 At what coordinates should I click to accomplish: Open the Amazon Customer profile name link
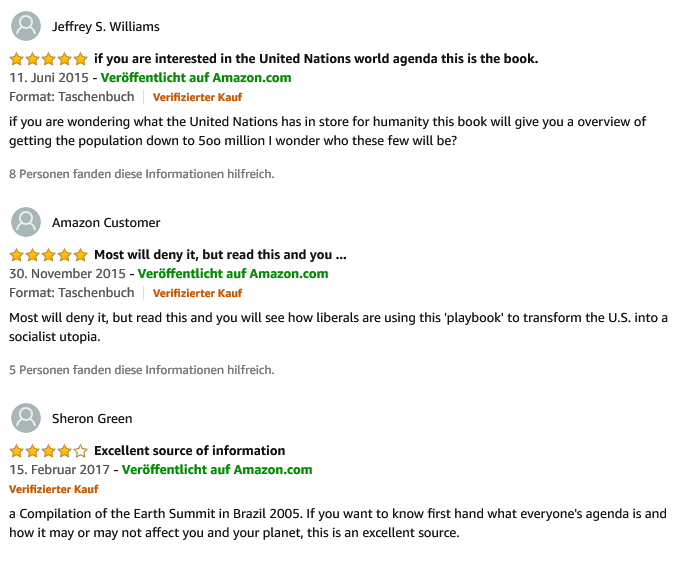[x=106, y=222]
